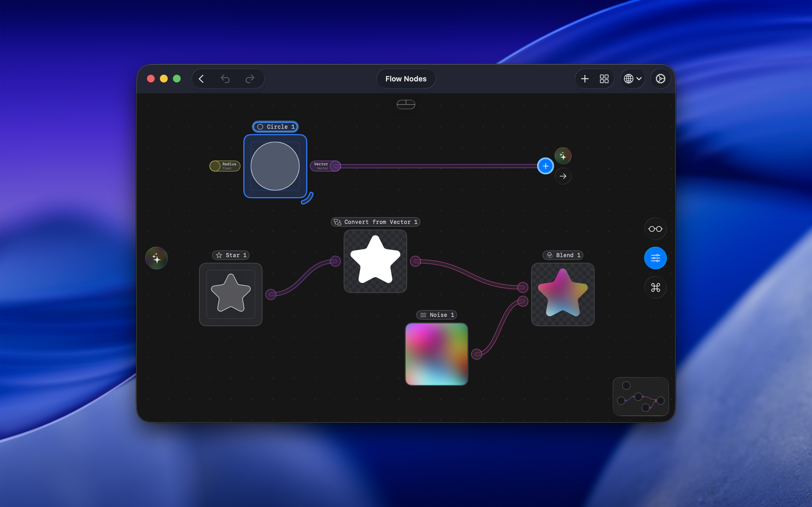Select the Convert from Vector 1 label
The width and height of the screenshot is (812, 507).
(376, 222)
